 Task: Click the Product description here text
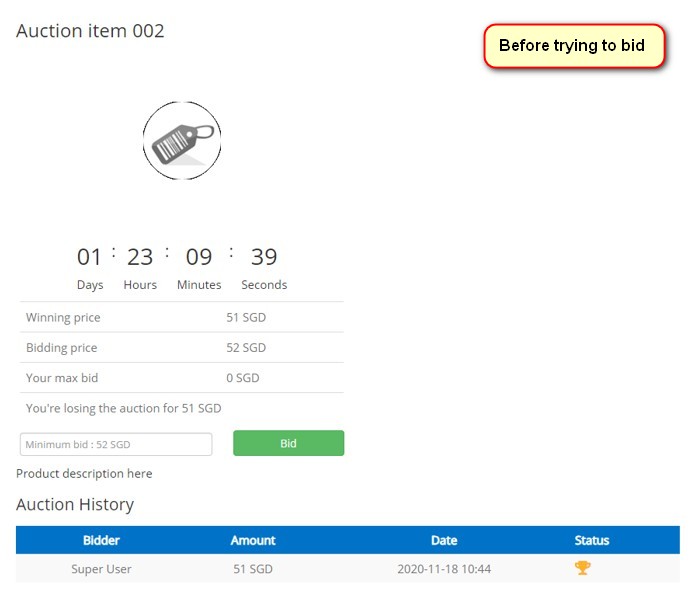click(84, 473)
